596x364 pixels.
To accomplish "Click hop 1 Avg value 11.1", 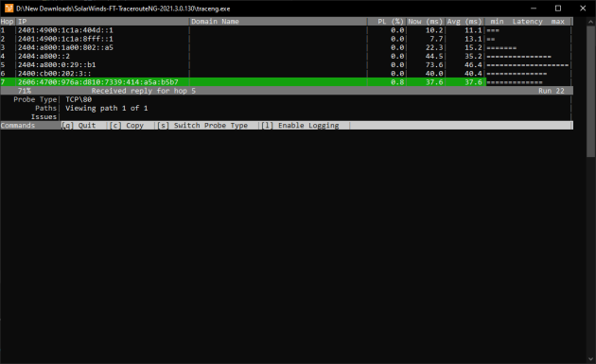I will click(473, 30).
